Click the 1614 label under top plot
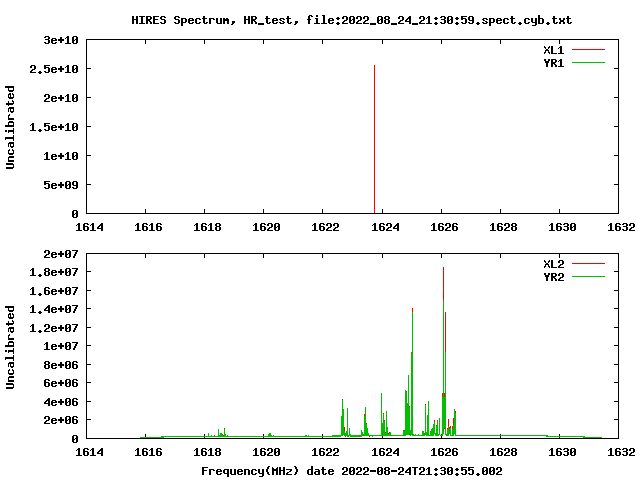The width and height of the screenshot is (640, 480). (x=89, y=227)
